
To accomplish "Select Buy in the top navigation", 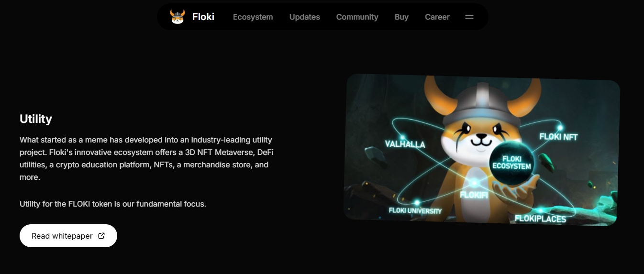I will click(401, 17).
